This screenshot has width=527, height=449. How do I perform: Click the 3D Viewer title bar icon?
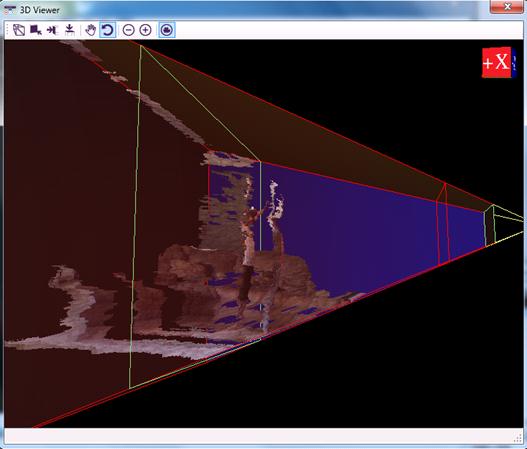(10, 10)
